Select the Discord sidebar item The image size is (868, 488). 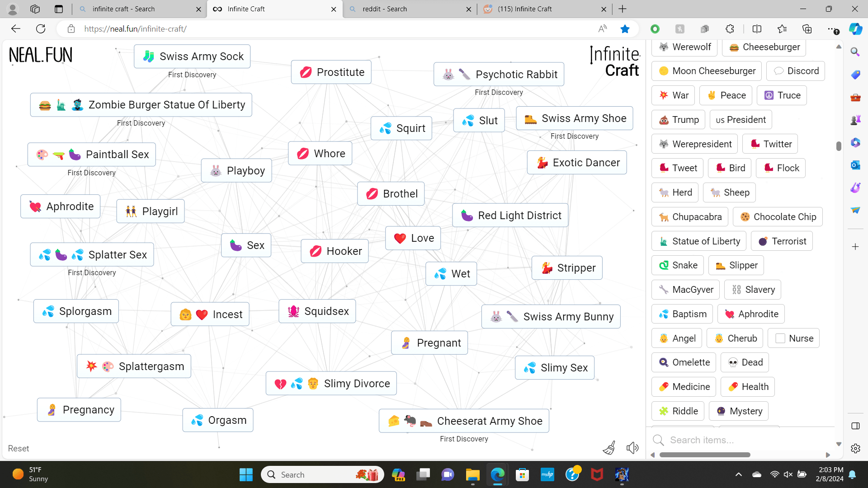[x=796, y=71]
